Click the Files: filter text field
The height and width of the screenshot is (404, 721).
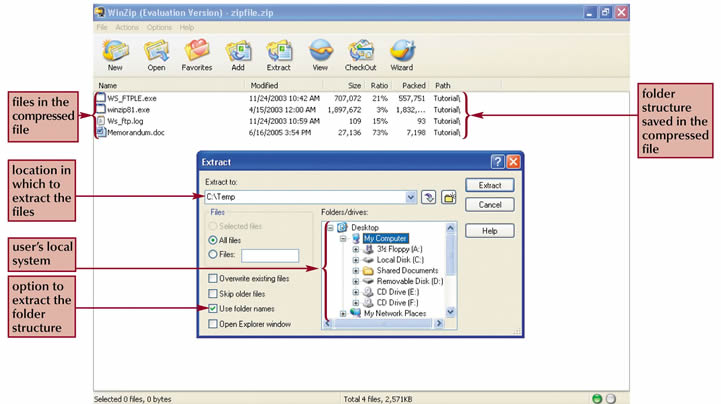point(270,256)
